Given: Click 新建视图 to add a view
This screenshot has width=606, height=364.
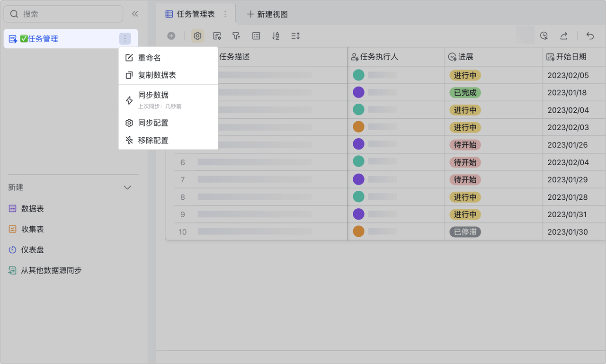Looking at the screenshot, I should [267, 14].
